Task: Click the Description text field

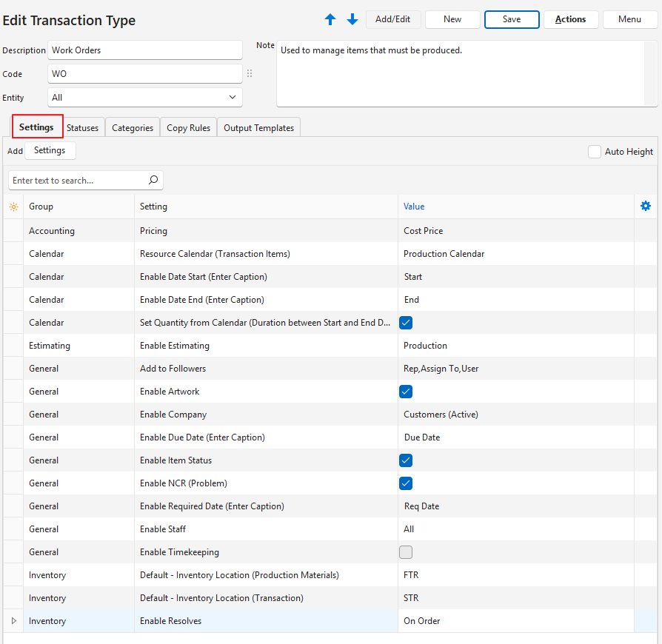Action: point(145,50)
